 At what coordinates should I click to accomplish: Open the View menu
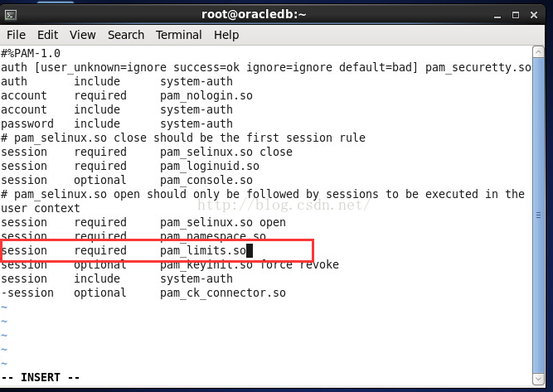83,35
